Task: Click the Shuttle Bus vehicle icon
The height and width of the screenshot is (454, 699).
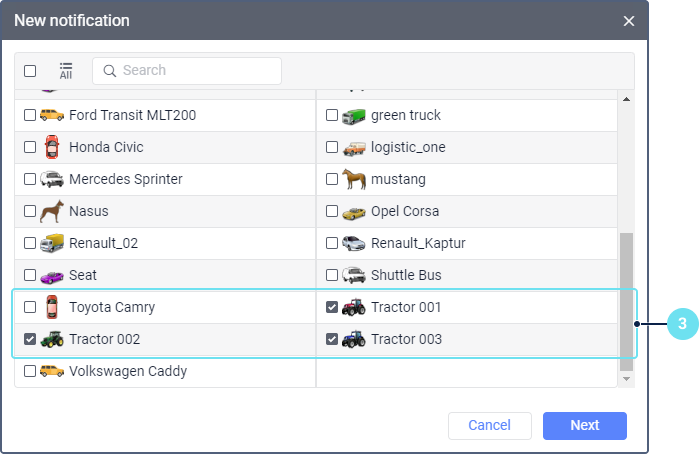Action: [354, 275]
